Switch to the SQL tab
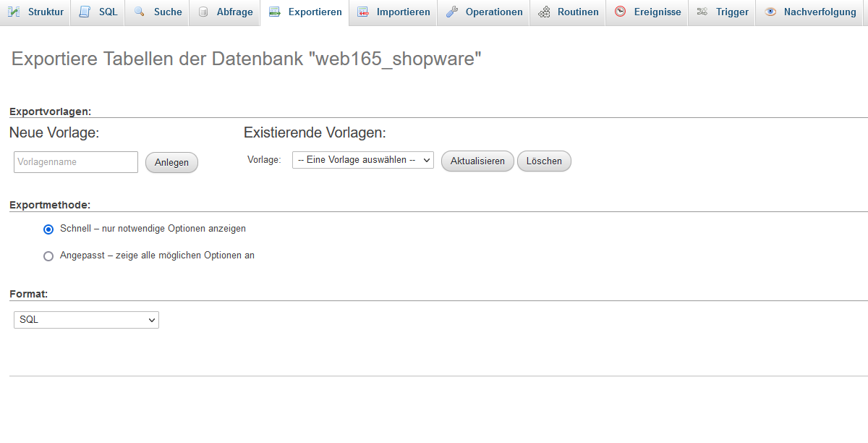This screenshot has width=868, height=443. 98,12
